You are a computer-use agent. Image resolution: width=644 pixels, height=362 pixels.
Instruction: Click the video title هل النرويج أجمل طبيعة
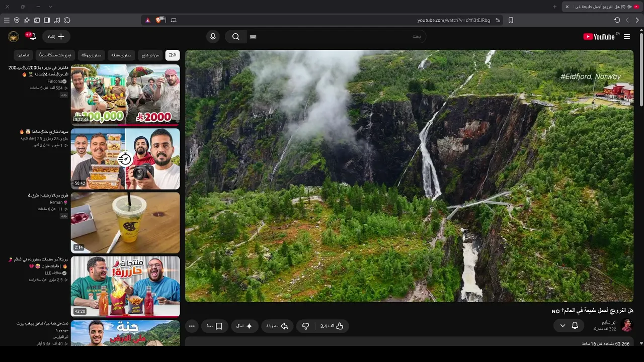coord(592,311)
